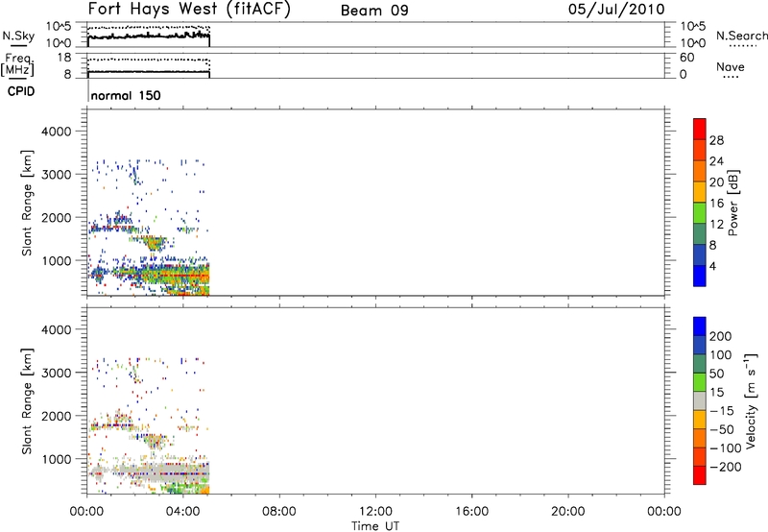
Task: Click the power scatter cluster near 1400 km
Action: (x=154, y=243)
